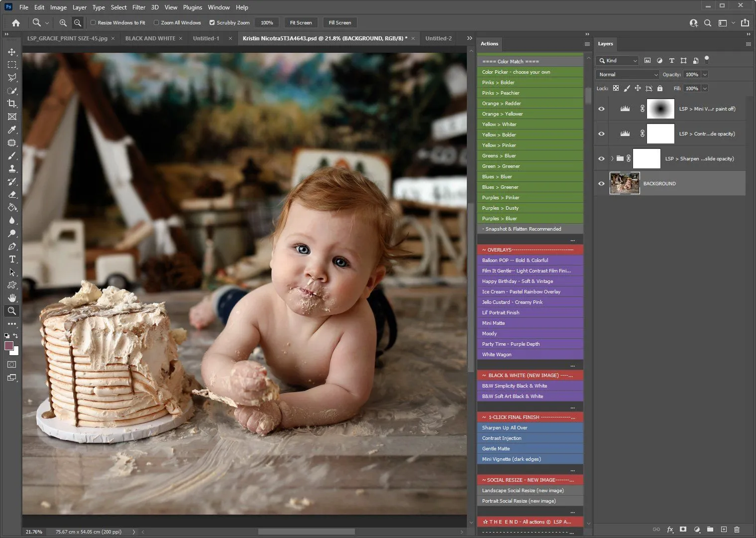Screen dimensions: 756x538
Task: Open the Actions panel menu
Action: pyautogui.click(x=587, y=44)
